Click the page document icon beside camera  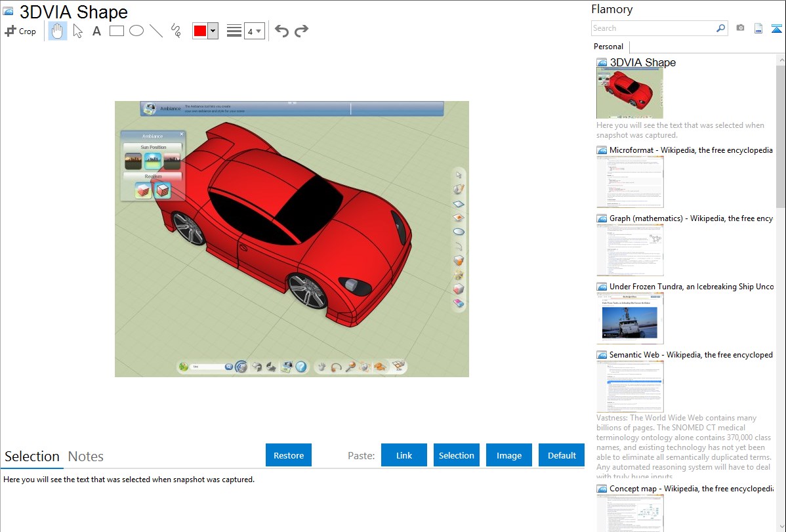coord(758,28)
